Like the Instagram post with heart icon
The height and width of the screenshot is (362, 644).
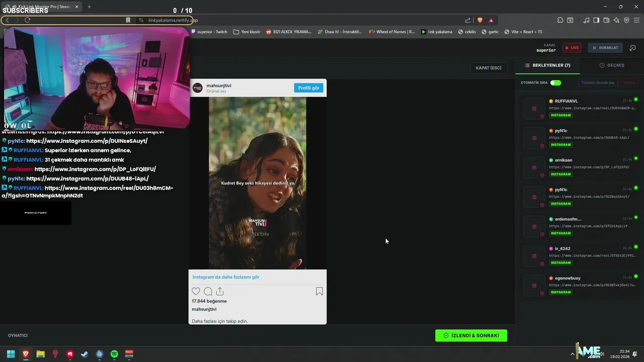point(196,291)
